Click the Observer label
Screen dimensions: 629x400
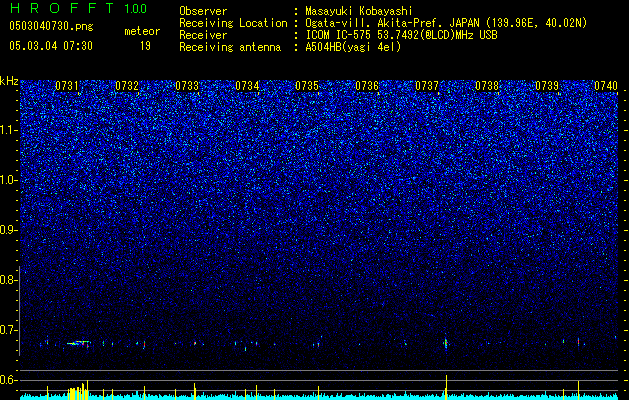pyautogui.click(x=203, y=11)
